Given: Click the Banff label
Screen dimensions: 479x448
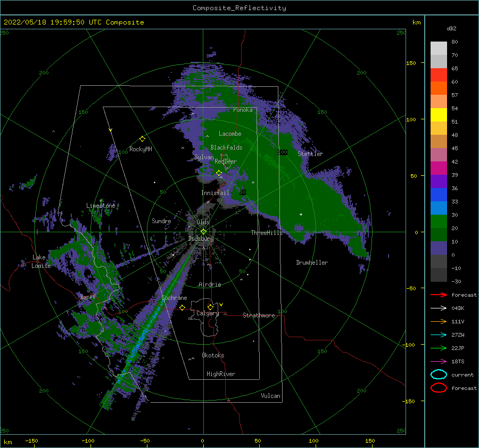Looking at the screenshot, I should click(x=88, y=297).
